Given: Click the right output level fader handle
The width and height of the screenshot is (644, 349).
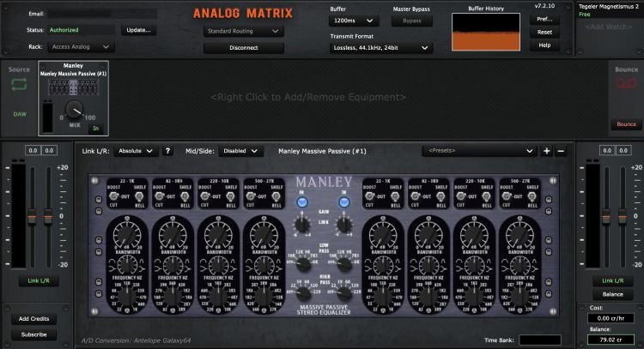Looking at the screenshot, I should (x=623, y=217).
